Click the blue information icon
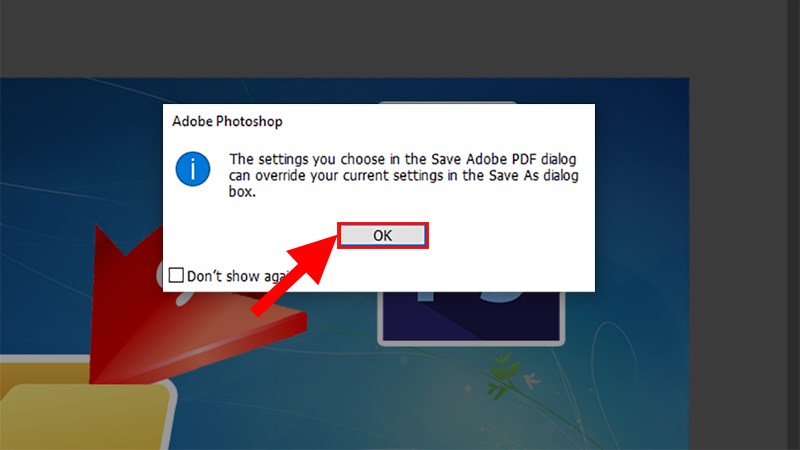The image size is (800, 450). coord(193,169)
